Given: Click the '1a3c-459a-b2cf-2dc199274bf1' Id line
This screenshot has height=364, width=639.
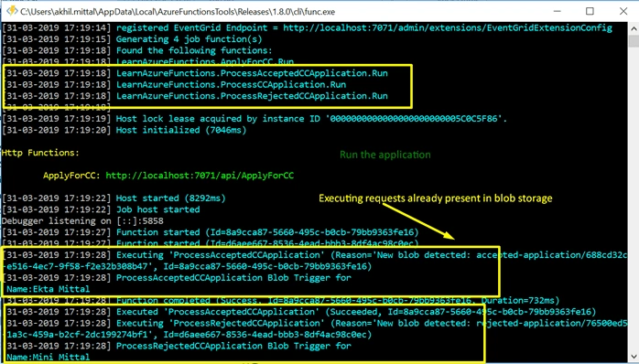Looking at the screenshot, I should pyautogui.click(x=190, y=335).
